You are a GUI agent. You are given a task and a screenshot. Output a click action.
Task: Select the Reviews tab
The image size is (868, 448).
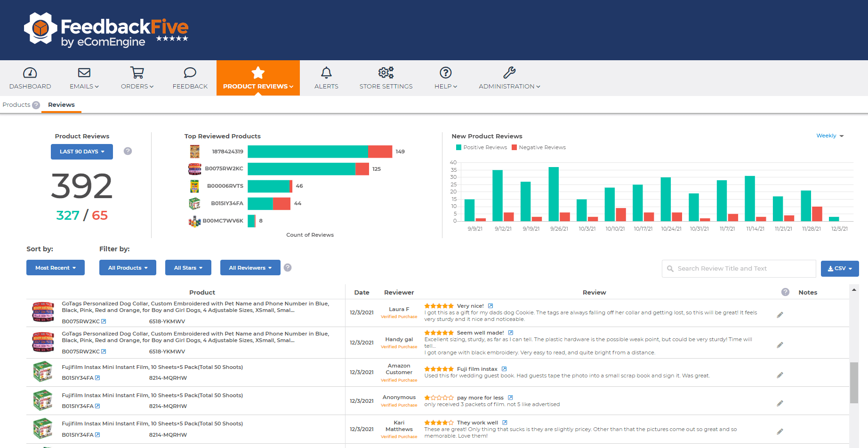(61, 104)
